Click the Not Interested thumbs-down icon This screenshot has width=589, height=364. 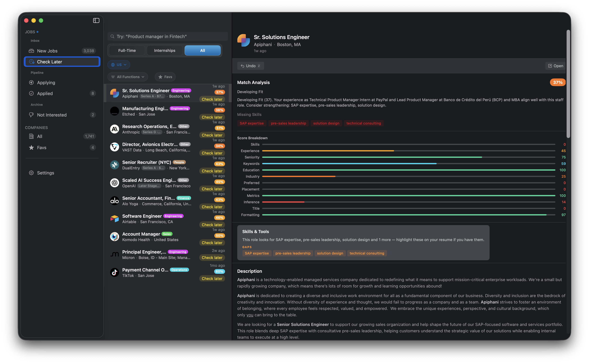click(x=31, y=115)
